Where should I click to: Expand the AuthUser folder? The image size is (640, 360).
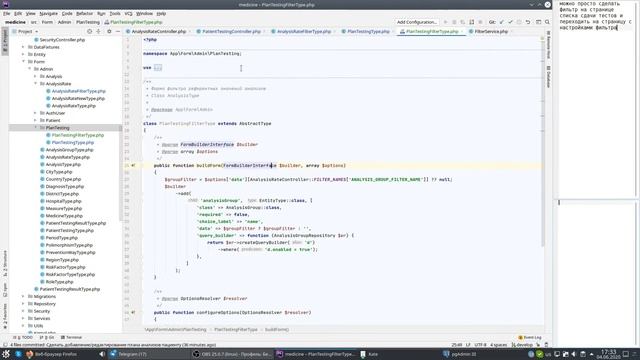pos(36,113)
